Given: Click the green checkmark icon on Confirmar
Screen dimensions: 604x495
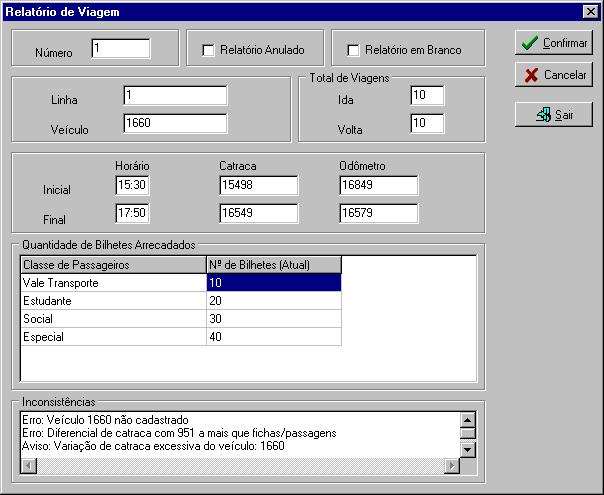Looking at the screenshot, I should [x=529, y=42].
